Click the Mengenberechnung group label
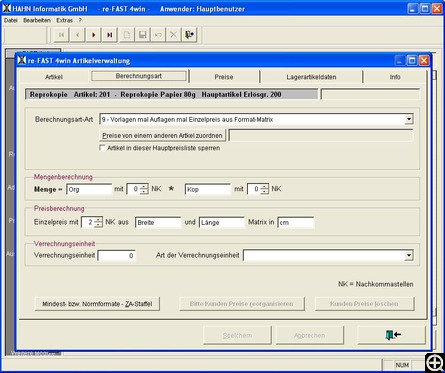The height and width of the screenshot is (373, 445). (63, 177)
